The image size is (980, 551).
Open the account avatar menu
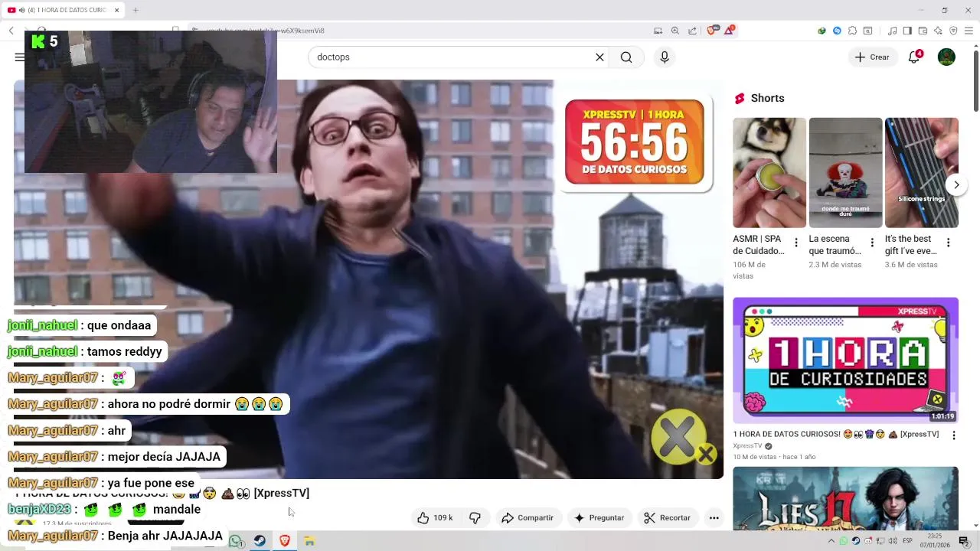coord(946,57)
